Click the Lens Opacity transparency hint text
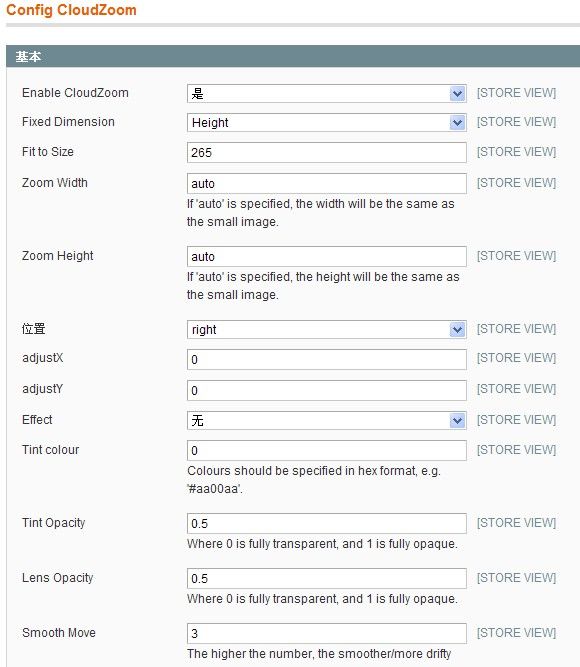 [322, 599]
